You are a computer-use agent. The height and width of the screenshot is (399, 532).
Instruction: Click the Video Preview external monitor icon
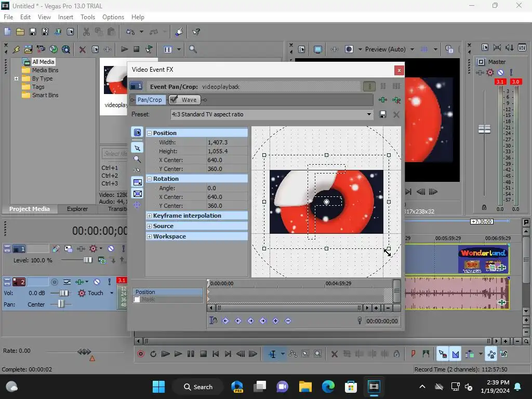pos(317,49)
